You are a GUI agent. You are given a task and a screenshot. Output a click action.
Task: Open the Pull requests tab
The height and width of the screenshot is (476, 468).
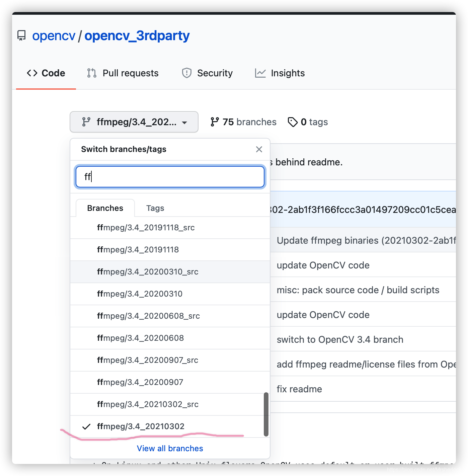click(x=122, y=73)
